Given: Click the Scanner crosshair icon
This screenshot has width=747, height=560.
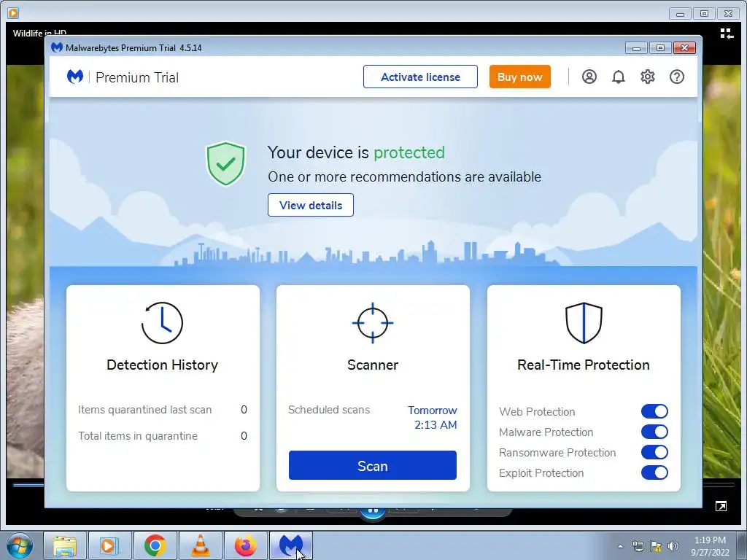Looking at the screenshot, I should pyautogui.click(x=373, y=323).
